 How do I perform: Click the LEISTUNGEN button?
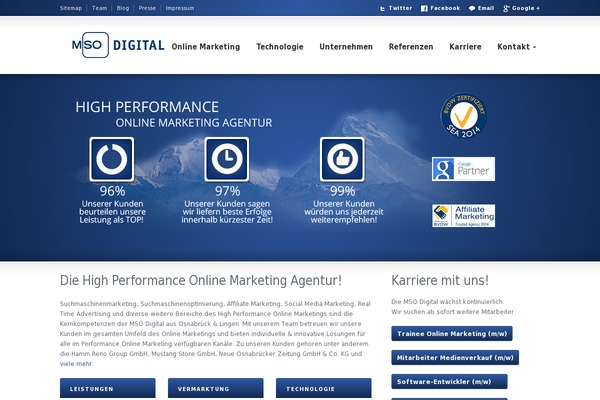pyautogui.click(x=108, y=389)
